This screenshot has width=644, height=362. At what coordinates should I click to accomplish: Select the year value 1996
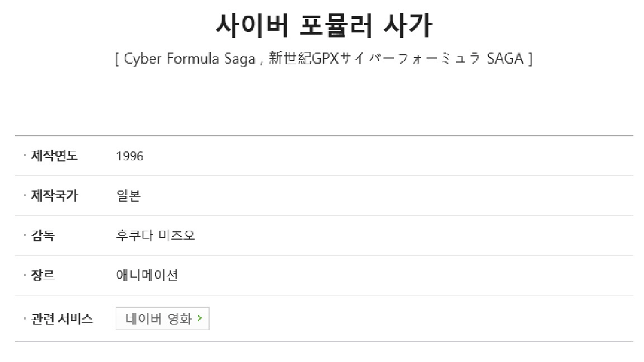[x=130, y=156]
